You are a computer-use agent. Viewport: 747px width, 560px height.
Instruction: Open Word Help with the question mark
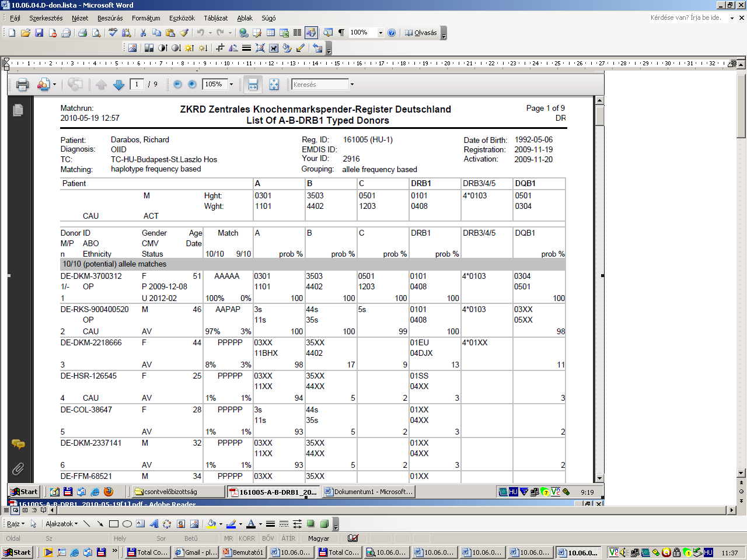coord(392,33)
